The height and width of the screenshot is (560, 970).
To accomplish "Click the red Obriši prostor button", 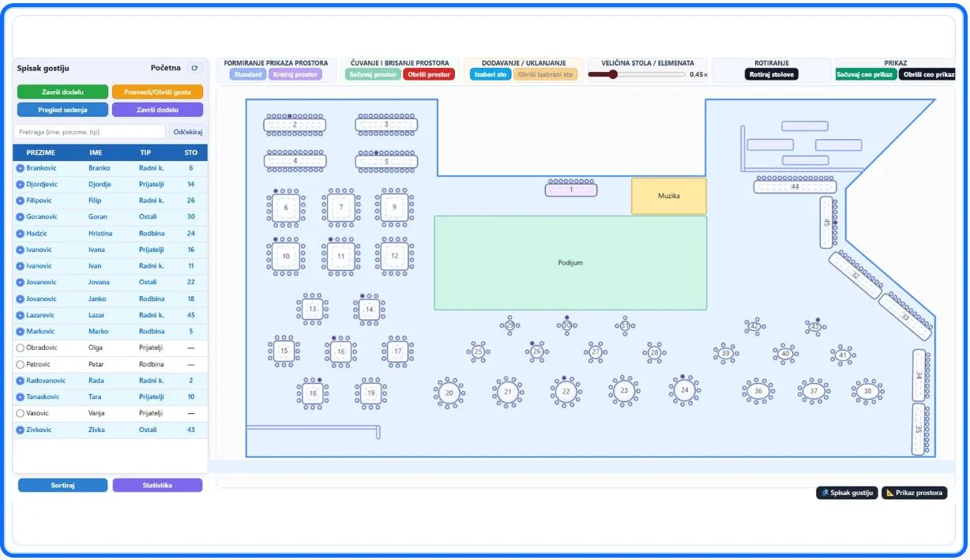I will (x=429, y=74).
